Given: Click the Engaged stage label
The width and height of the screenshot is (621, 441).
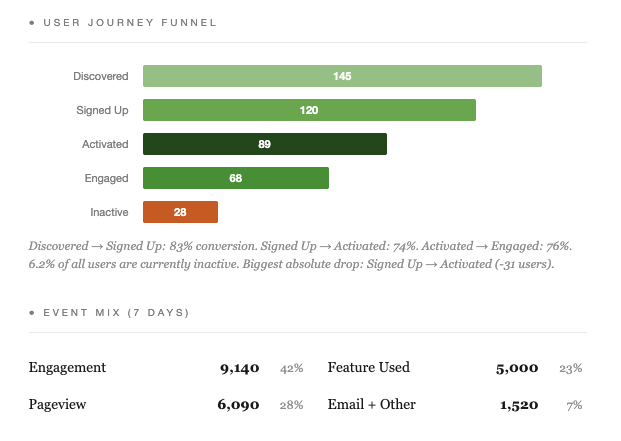Looking at the screenshot, I should [107, 178].
